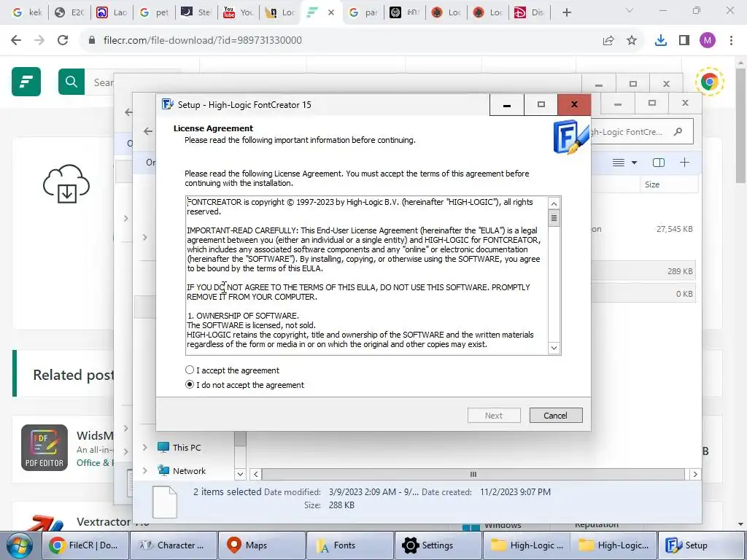
Task: Switch to the 'Dis' tab
Action: [529, 12]
